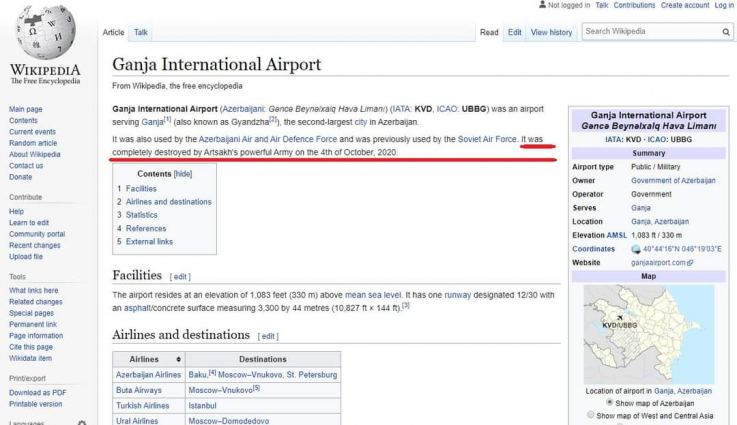The height and width of the screenshot is (425, 737).
Task: Click Upload file in sidebar
Action: (x=25, y=257)
